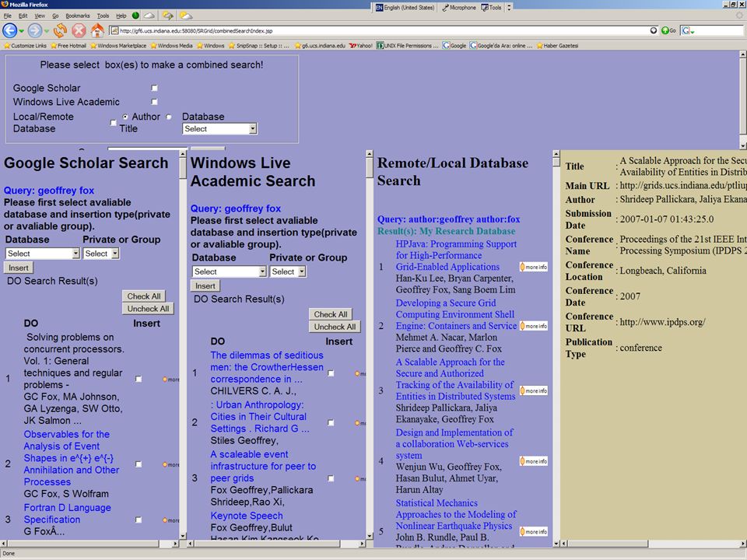Open Windows Live Private or Group dropdown
The image size is (747, 560).
tap(288, 271)
